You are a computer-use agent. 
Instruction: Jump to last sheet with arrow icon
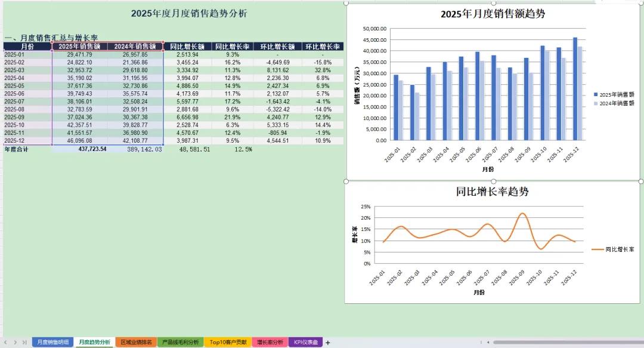(x=24, y=342)
